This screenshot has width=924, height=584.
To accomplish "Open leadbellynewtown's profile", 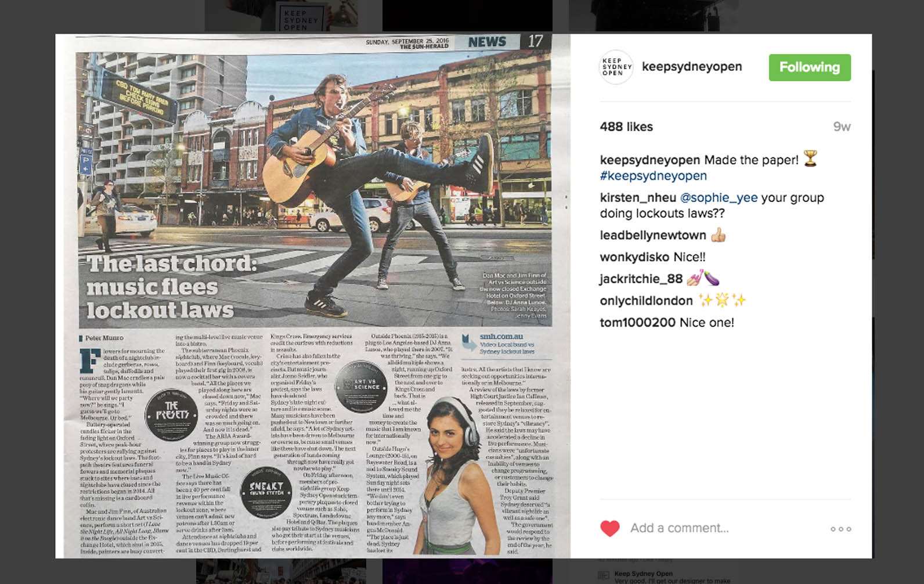I will pos(653,235).
